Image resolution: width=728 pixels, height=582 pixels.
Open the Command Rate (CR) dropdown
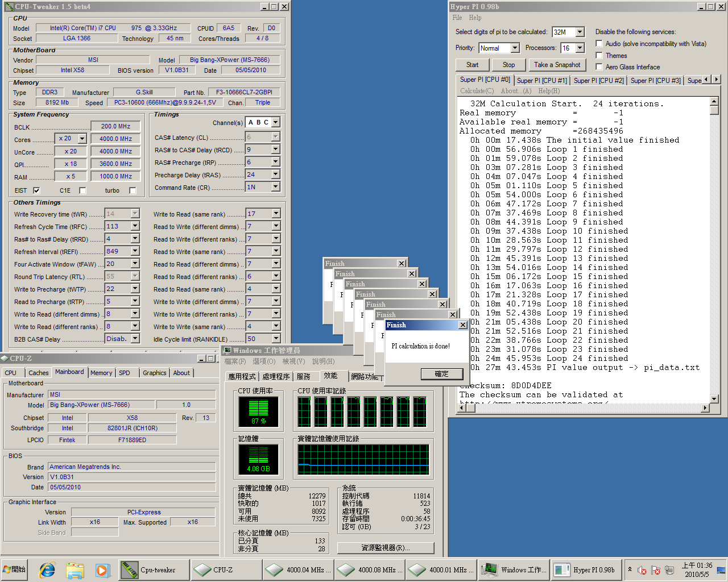[x=276, y=187]
